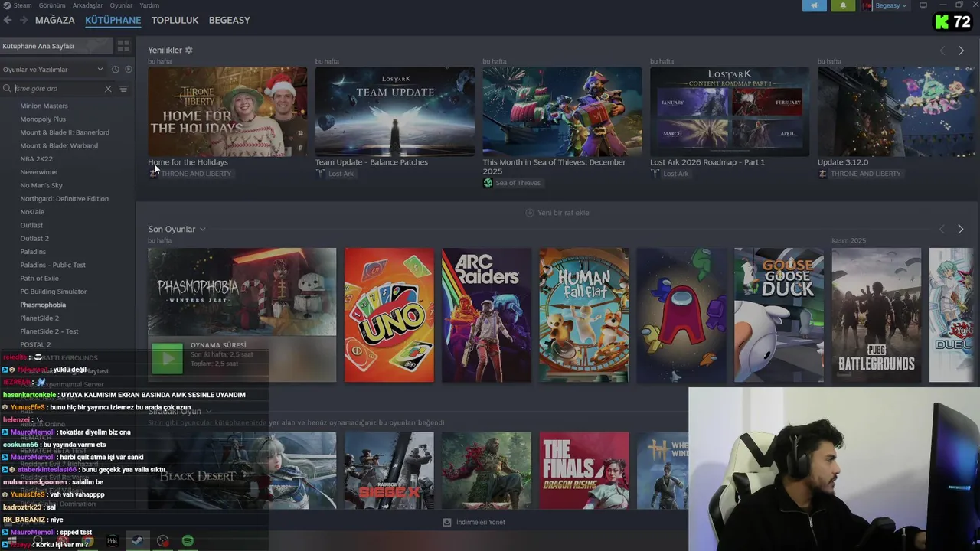Open the Human Fall Flat cover

tap(583, 315)
